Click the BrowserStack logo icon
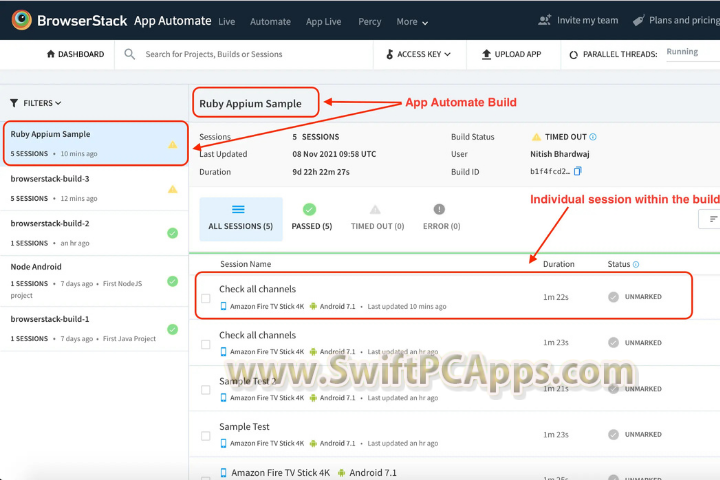This screenshot has height=480, width=720. [21, 20]
